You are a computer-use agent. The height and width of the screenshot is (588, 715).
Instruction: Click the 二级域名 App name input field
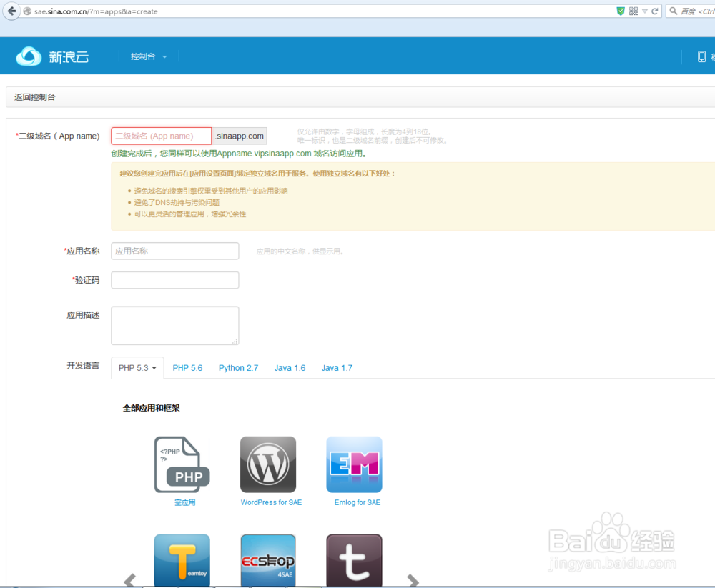(x=162, y=136)
